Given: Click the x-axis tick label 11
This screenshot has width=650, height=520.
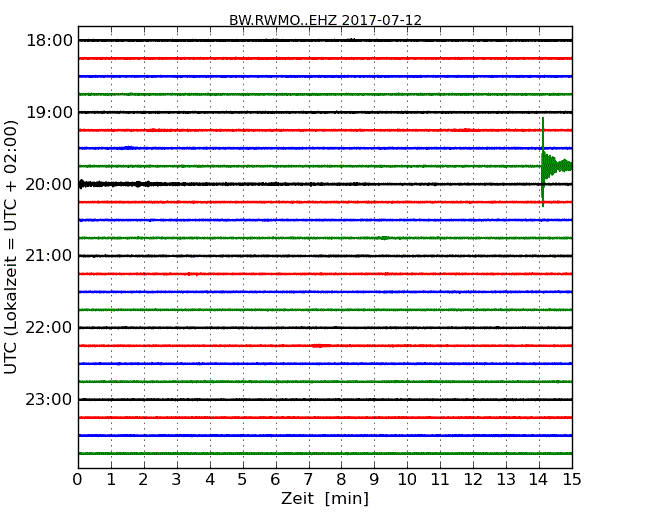Looking at the screenshot, I should [440, 480].
